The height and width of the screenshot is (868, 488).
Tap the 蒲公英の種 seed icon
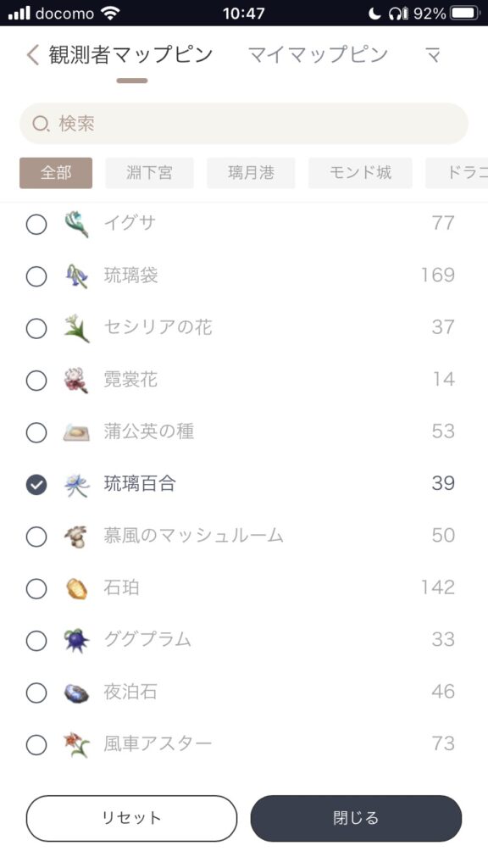click(x=76, y=431)
